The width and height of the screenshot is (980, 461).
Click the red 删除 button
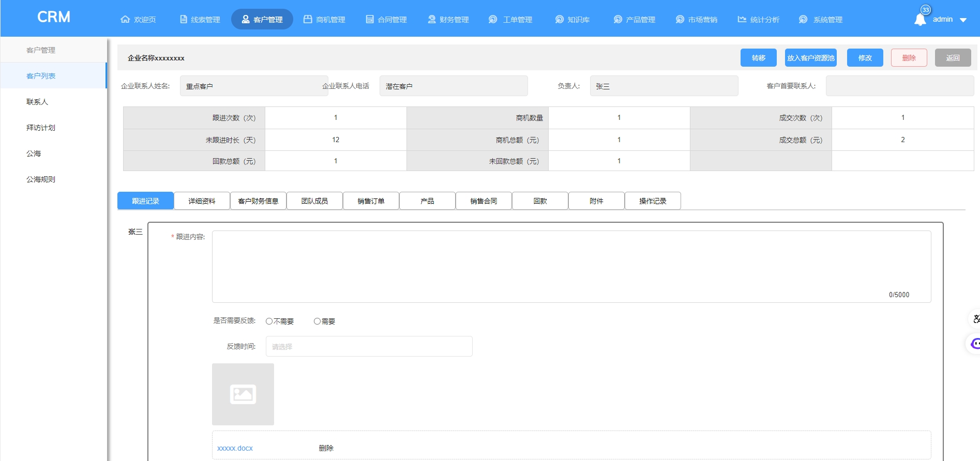909,57
